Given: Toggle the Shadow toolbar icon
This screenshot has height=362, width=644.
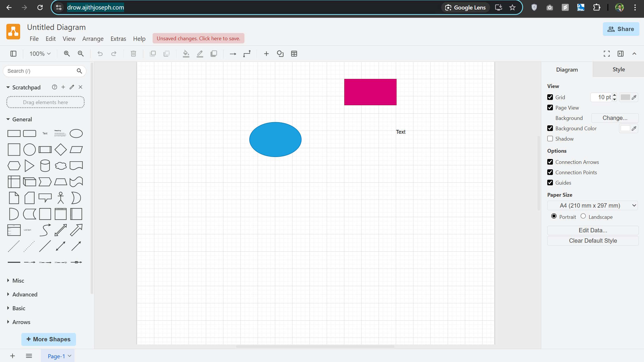Looking at the screenshot, I should click(214, 54).
